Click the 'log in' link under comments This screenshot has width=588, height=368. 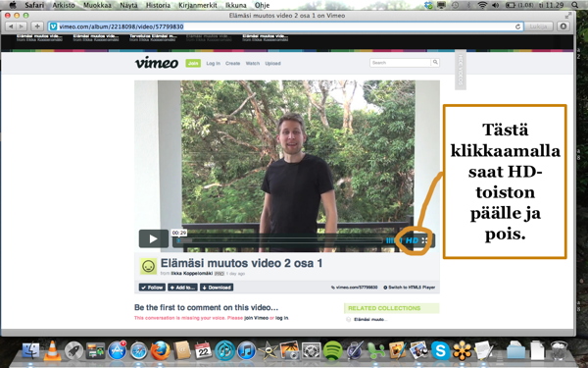281,318
